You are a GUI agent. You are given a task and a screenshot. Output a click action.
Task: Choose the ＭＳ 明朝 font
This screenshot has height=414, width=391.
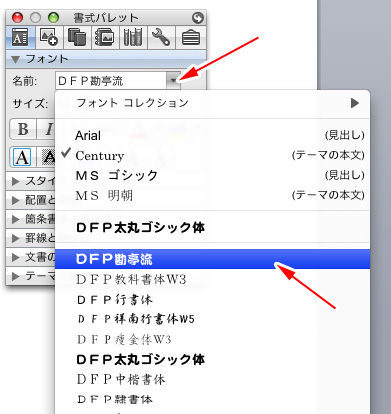[x=212, y=196]
